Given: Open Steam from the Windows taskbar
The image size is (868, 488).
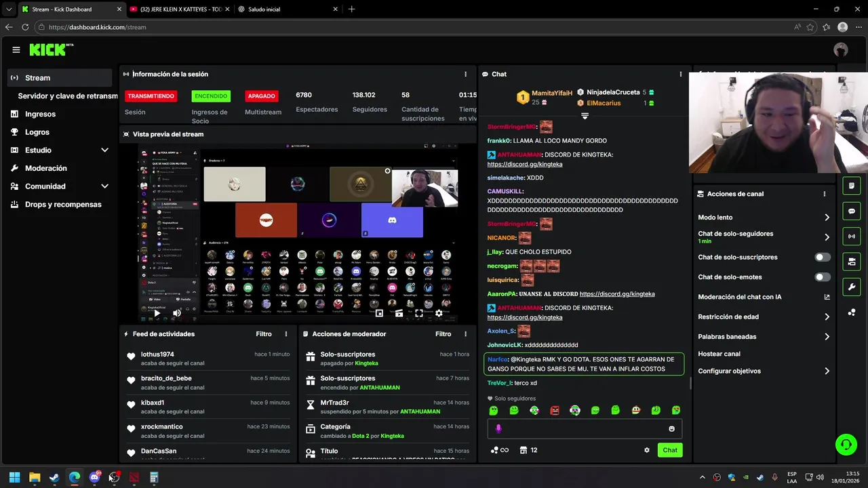Looking at the screenshot, I should [x=54, y=477].
